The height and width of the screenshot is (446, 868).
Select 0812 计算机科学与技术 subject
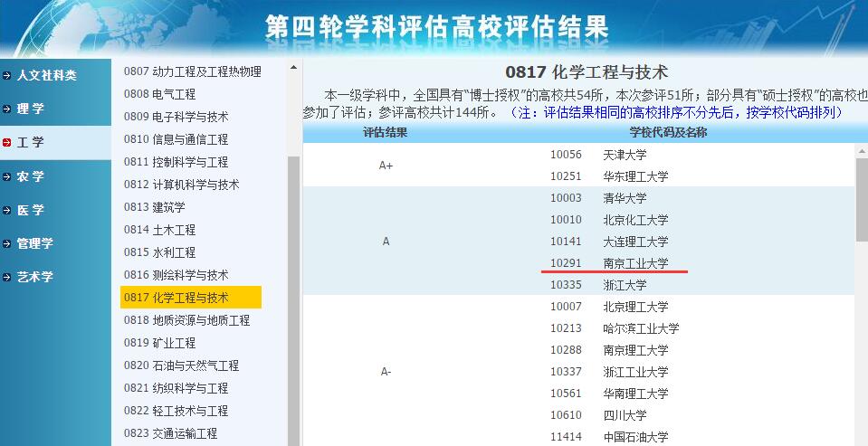point(181,185)
